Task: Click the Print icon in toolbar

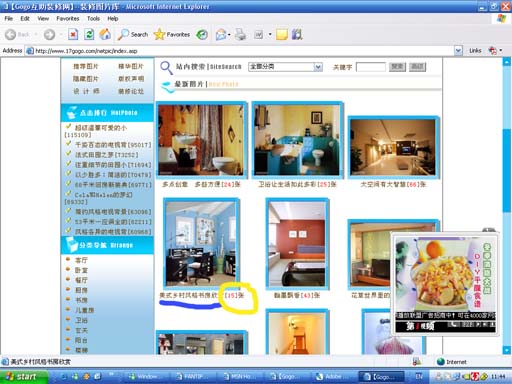Action: [x=240, y=35]
